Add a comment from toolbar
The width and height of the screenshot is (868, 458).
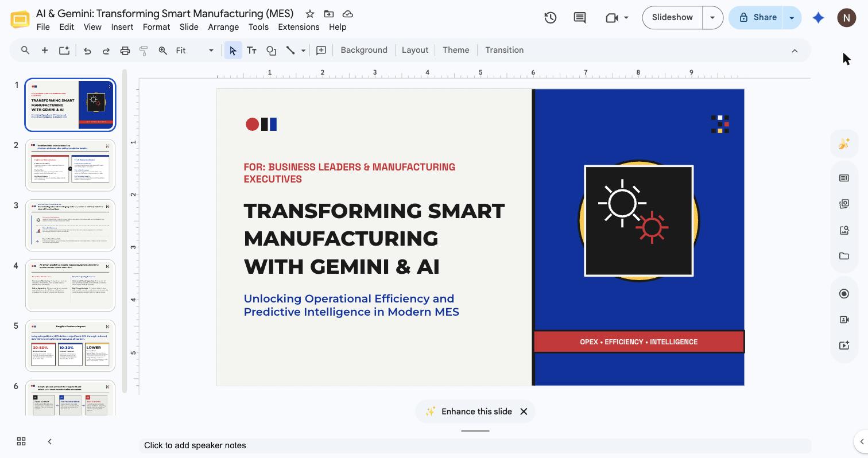tap(321, 51)
